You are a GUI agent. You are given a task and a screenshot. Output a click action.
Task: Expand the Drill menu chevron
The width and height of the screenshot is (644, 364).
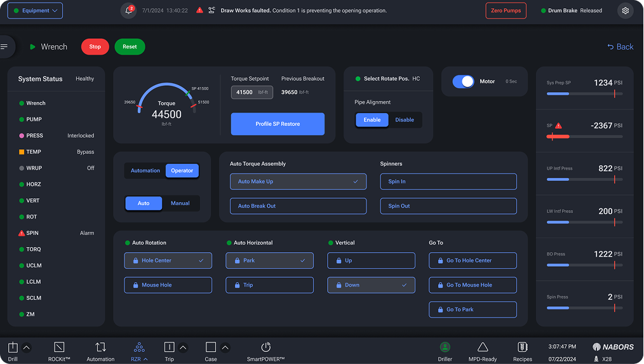coord(26,347)
